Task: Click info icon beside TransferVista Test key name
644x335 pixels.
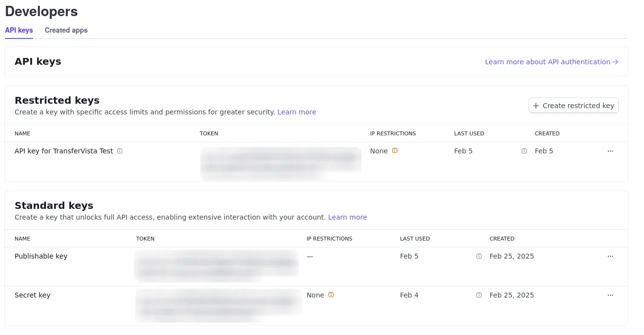Action: [120, 151]
